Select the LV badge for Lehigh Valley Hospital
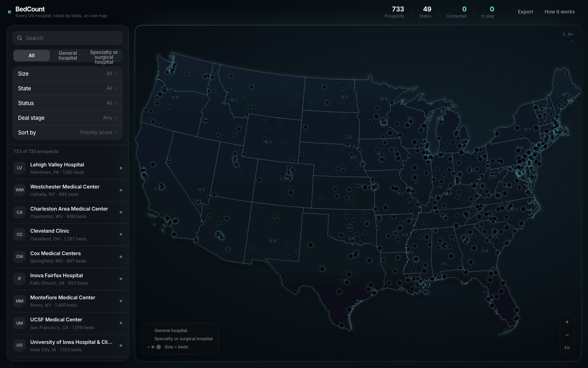The image size is (588, 368). click(x=20, y=168)
